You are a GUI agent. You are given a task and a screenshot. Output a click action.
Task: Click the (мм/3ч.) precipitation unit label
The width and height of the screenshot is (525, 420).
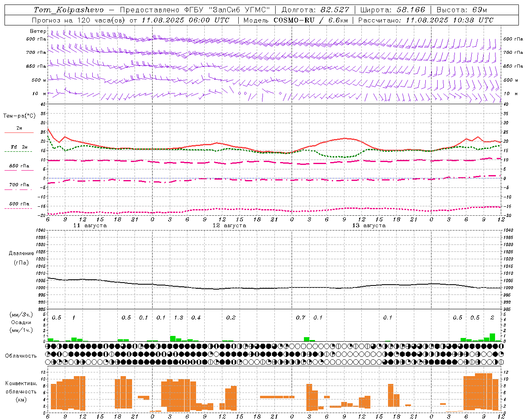point(21,315)
